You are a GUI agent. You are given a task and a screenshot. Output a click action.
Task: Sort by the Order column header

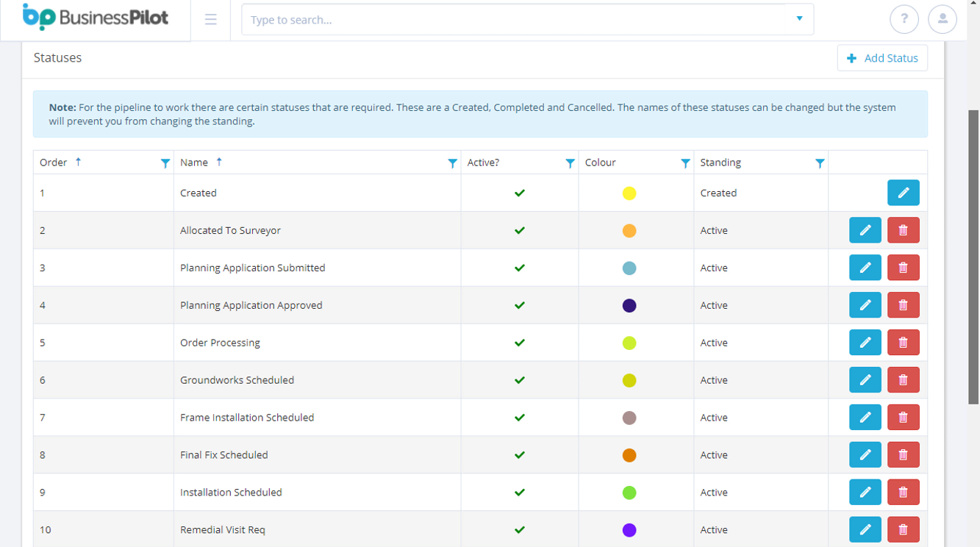(54, 162)
